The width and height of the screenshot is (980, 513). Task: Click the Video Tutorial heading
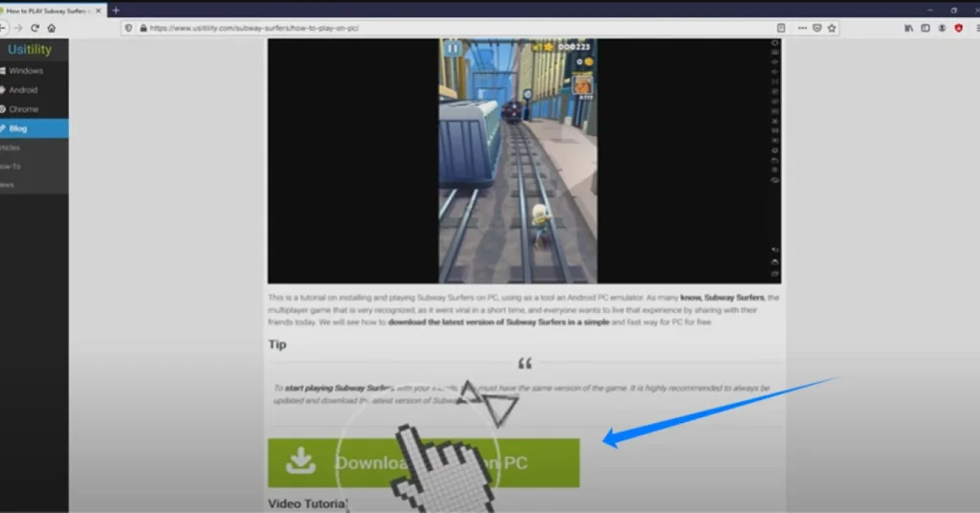(307, 503)
